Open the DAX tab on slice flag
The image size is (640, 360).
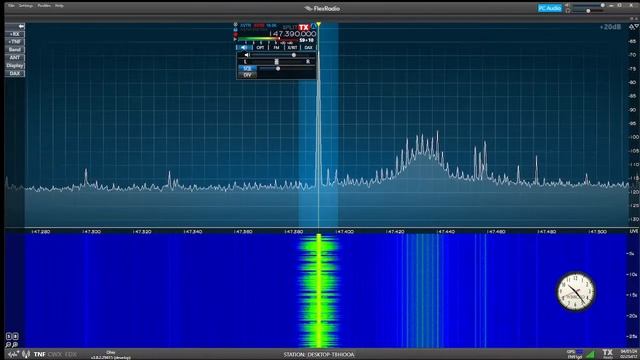[x=308, y=47]
